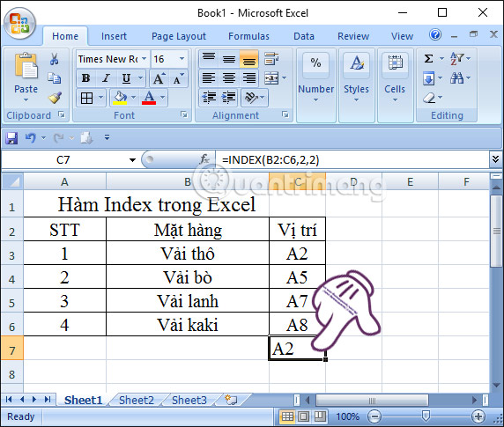
Task: Open the Name Box dropdown
Action: tap(132, 160)
